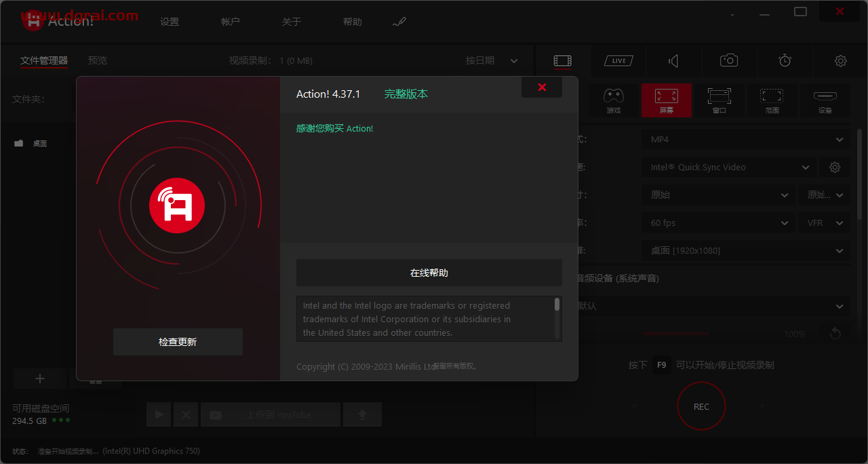Open the audio recording speaker tab
Image resolution: width=868 pixels, height=464 pixels.
tap(673, 61)
